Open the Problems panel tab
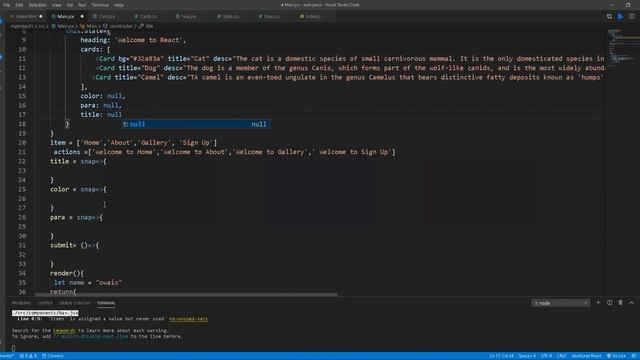This screenshot has height=360, width=640. pos(21,303)
